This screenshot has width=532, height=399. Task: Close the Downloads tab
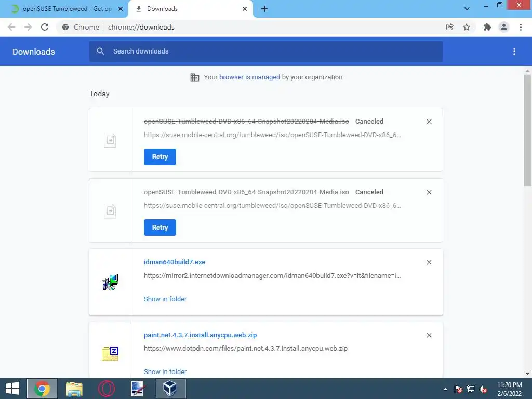245,9
